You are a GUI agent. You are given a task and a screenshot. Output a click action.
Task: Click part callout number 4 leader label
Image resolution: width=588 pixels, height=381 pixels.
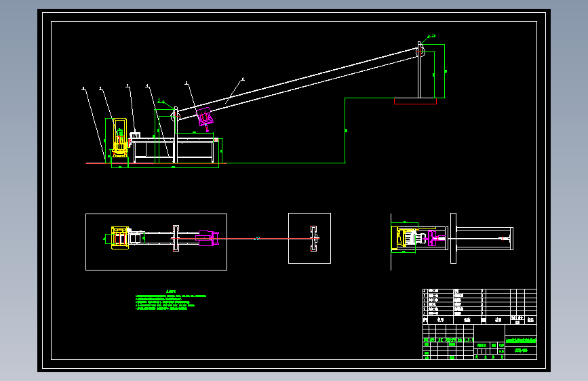[147, 86]
